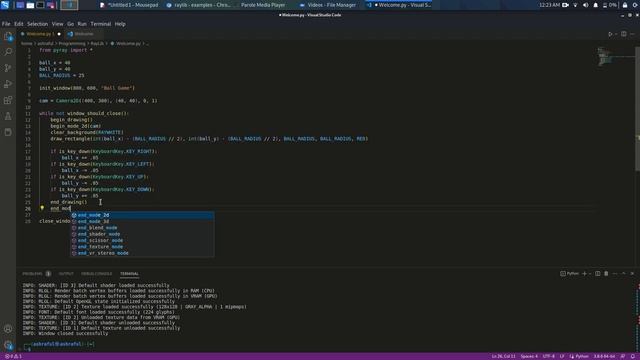Click the feedback icon in the status bar
The image size is (640, 360).
623,356
